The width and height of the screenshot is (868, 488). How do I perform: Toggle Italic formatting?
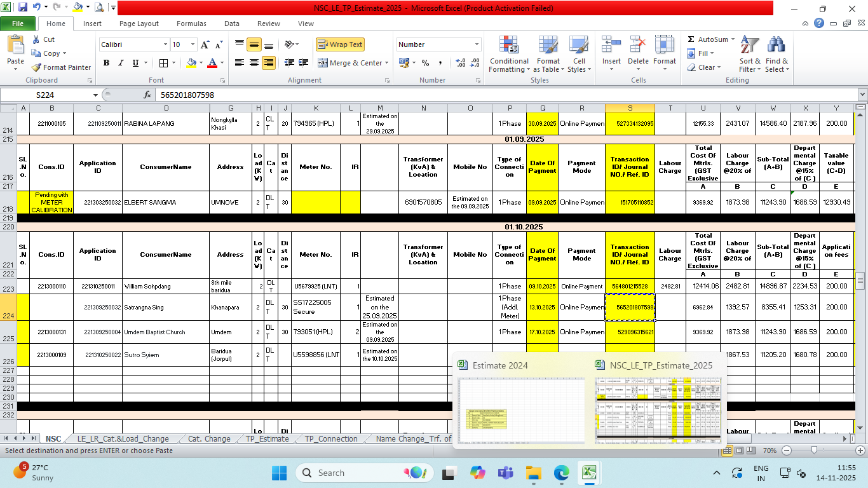[121, 63]
